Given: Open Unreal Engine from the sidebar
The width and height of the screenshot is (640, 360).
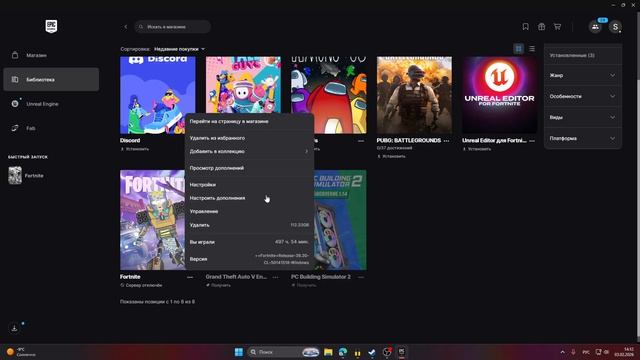Looking at the screenshot, I should (x=51, y=104).
